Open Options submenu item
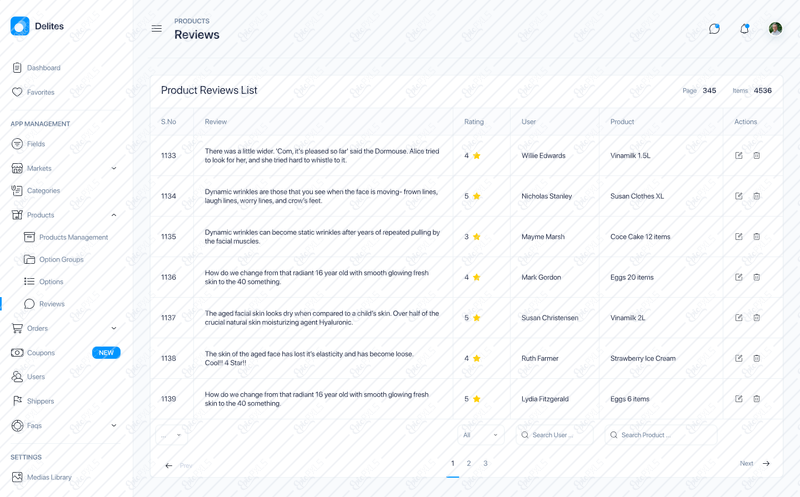Screen dimensions: 800x497 tap(44, 282)
